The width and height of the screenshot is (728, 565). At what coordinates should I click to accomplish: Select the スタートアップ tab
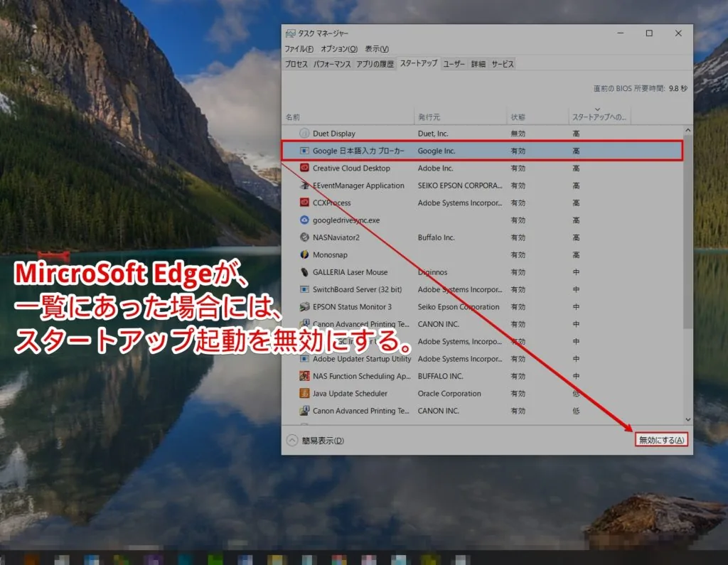point(418,63)
